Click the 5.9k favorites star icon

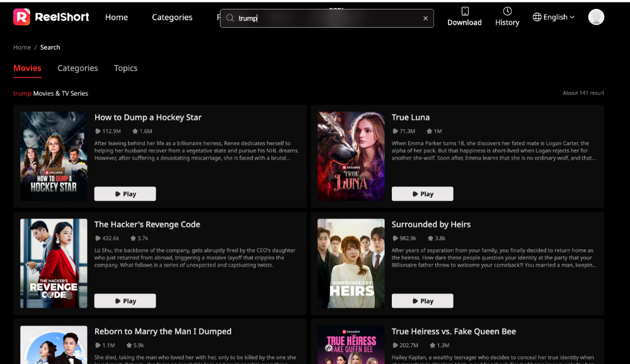coord(129,345)
